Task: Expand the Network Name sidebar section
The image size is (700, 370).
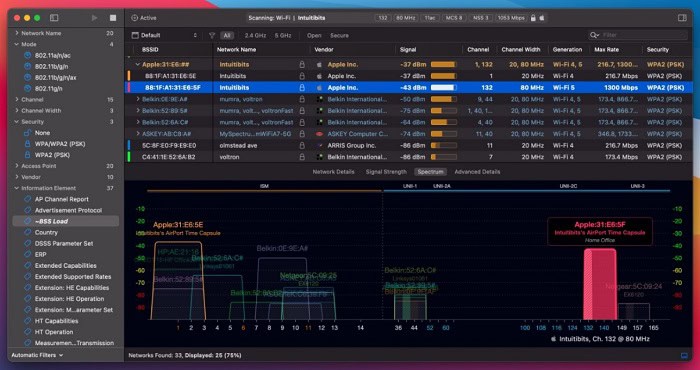Action: click(17, 33)
